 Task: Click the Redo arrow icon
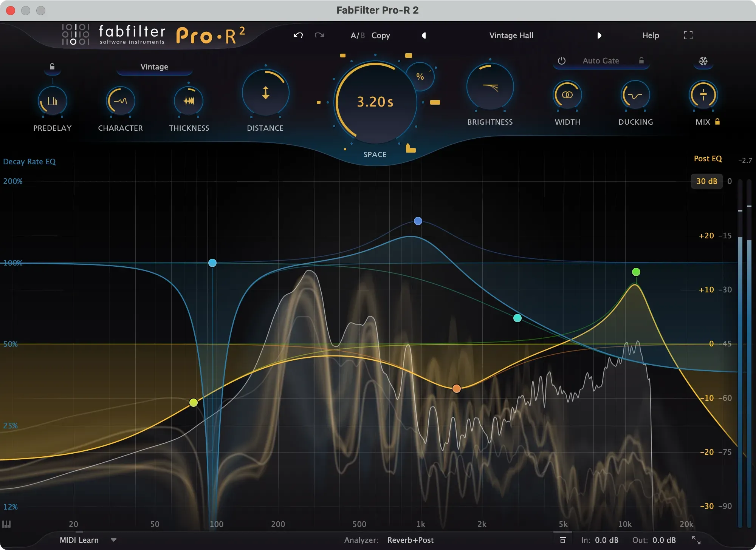(x=319, y=36)
